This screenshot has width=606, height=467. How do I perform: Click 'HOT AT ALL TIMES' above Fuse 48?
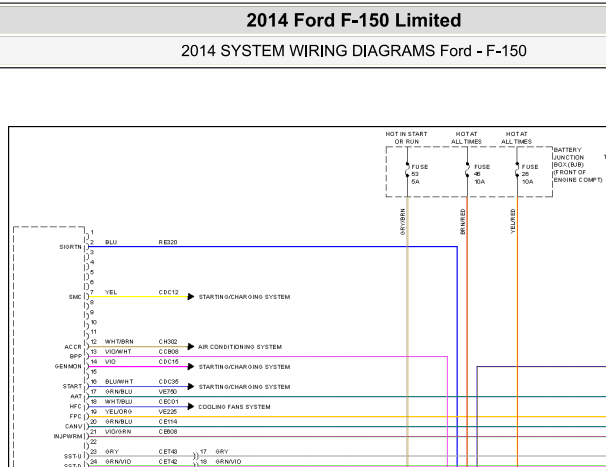(466, 138)
